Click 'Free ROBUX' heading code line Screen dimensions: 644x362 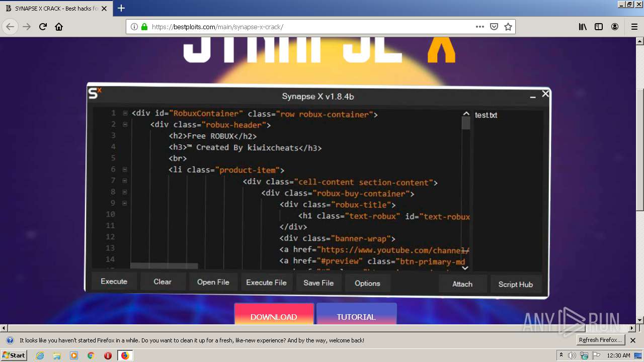click(213, 136)
